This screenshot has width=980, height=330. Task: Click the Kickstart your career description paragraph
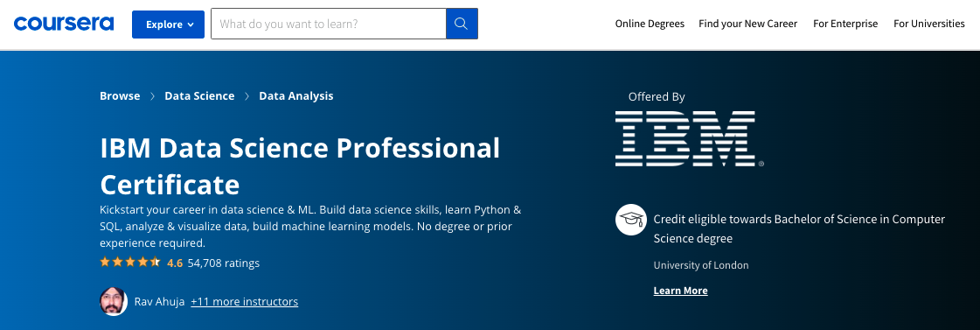[310, 226]
